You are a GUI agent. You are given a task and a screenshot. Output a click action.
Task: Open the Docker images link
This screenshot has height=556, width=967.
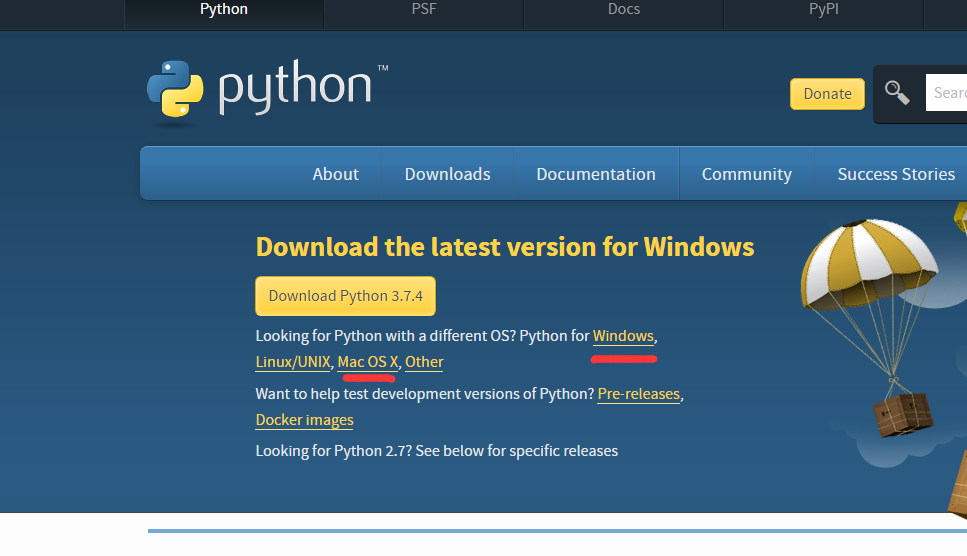[305, 420]
